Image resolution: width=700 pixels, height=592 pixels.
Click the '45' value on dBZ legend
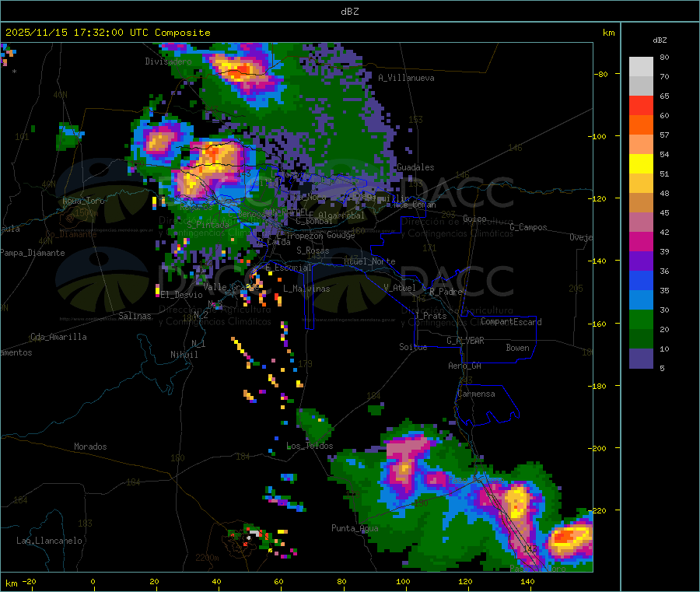tap(664, 213)
